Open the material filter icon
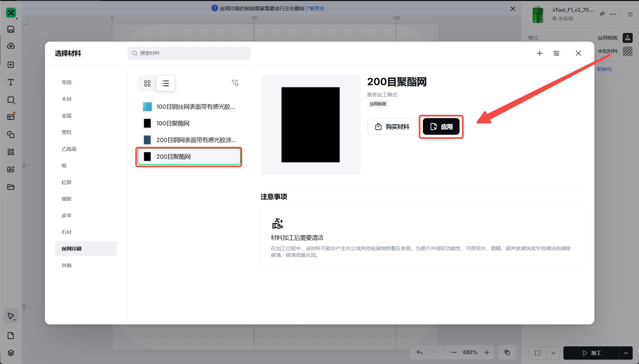Viewport: 639px width, 364px height. 235,83
